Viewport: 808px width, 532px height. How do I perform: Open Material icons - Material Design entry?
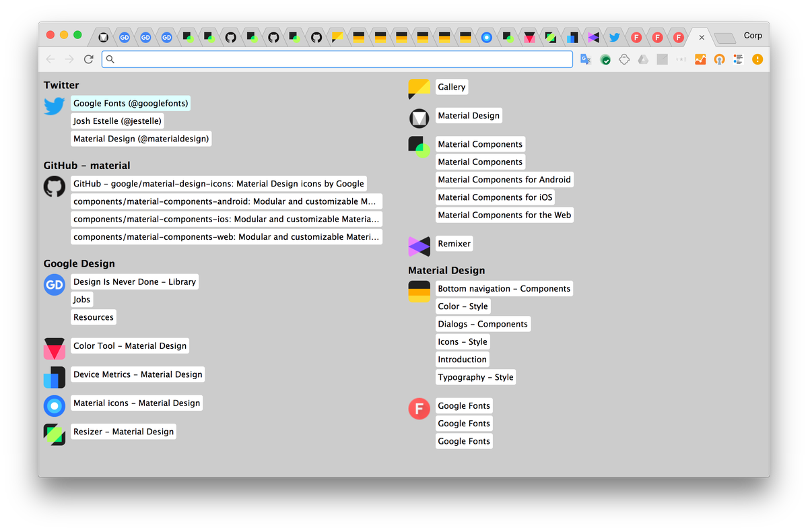click(137, 403)
